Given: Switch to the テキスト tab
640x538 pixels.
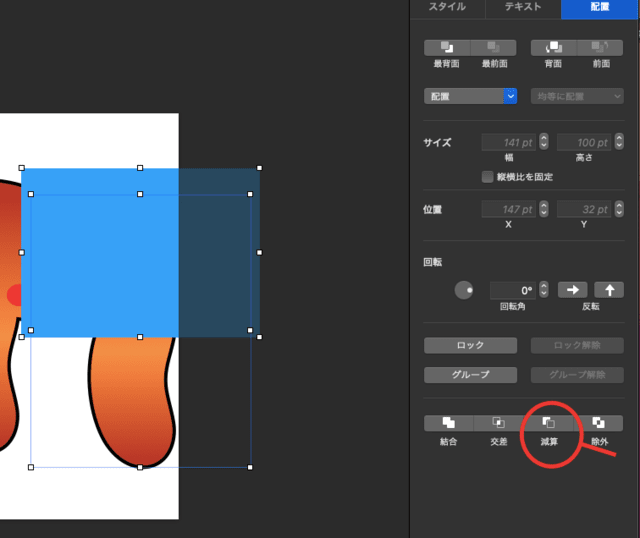Looking at the screenshot, I should pyautogui.click(x=523, y=8).
